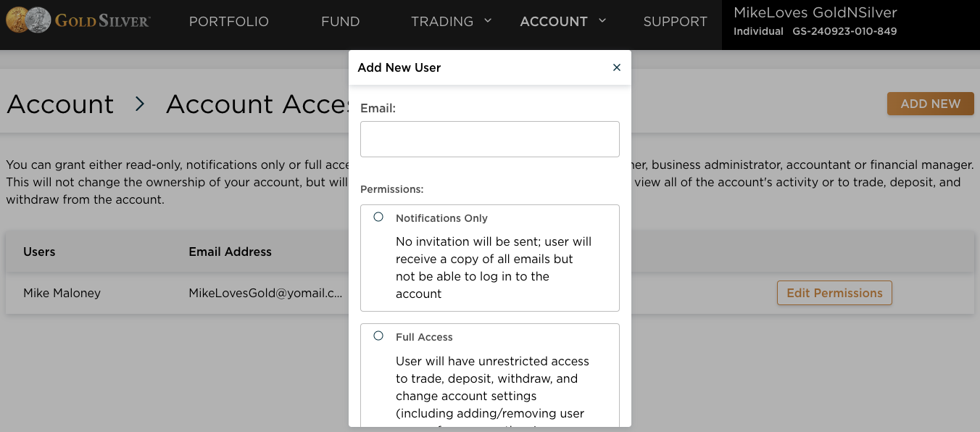Close the Add New User dialog
Image resolution: width=980 pixels, height=432 pixels.
(x=617, y=67)
